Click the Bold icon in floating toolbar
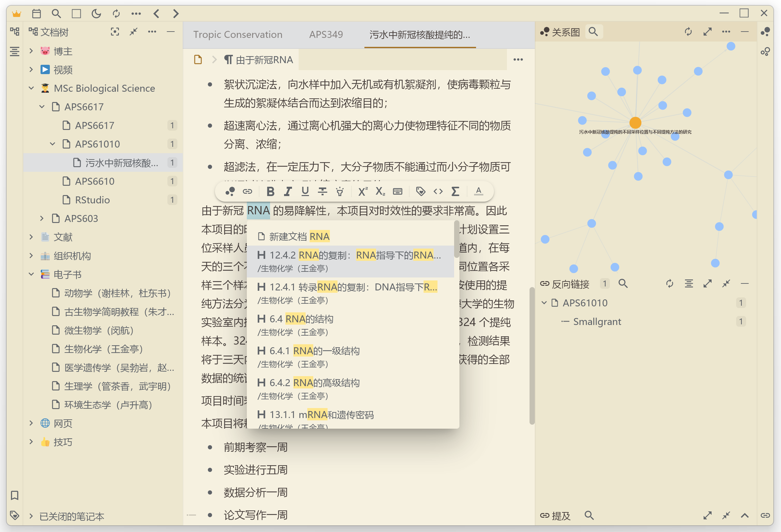This screenshot has width=781, height=532. point(270,191)
